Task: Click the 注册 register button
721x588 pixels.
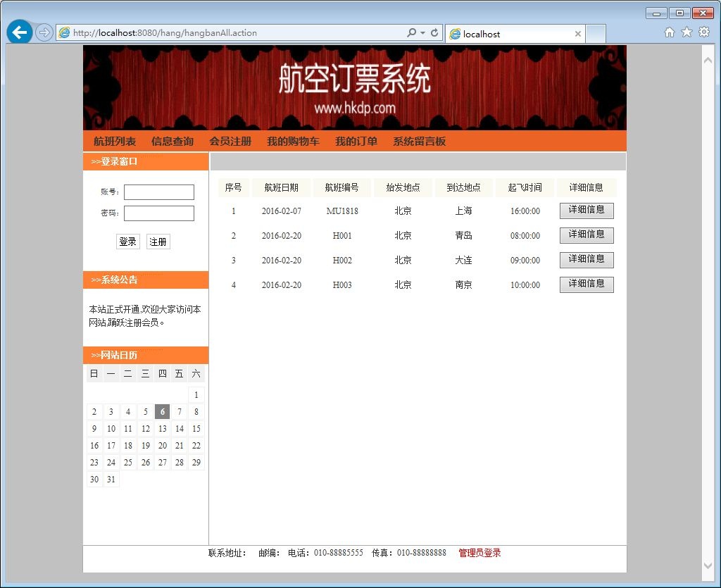Action: [158, 242]
